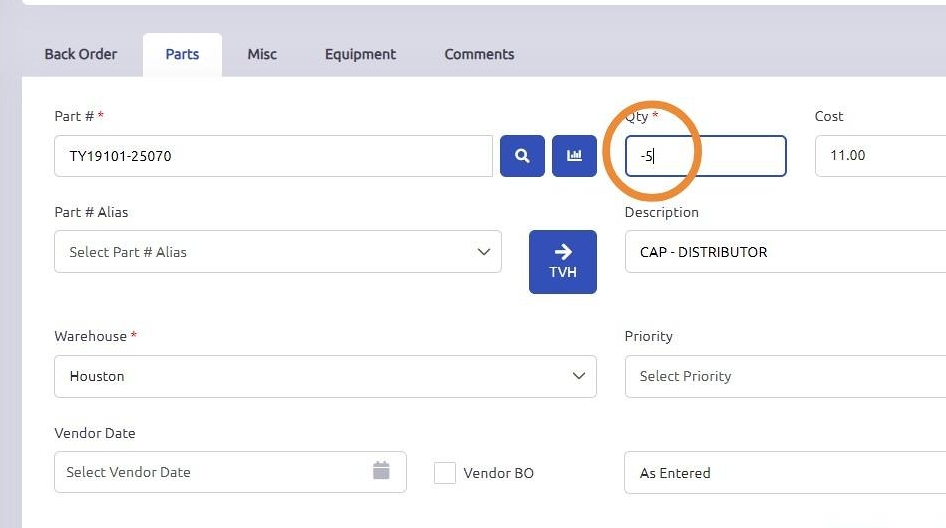Open the Misc tab

(x=262, y=54)
